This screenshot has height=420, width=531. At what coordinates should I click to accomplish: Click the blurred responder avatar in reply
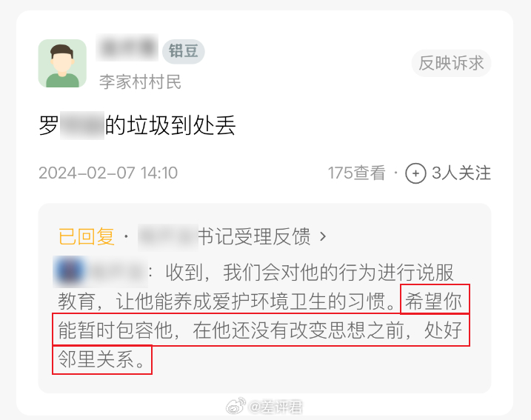[x=70, y=272]
